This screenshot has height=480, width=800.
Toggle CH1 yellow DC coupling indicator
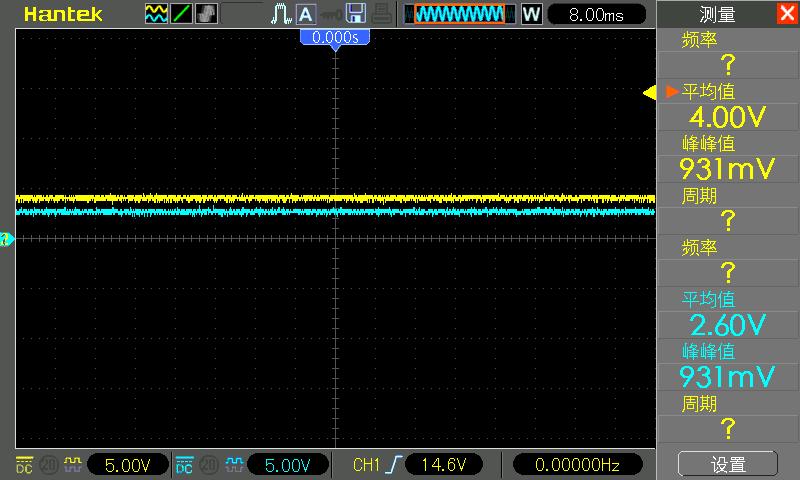click(24, 465)
